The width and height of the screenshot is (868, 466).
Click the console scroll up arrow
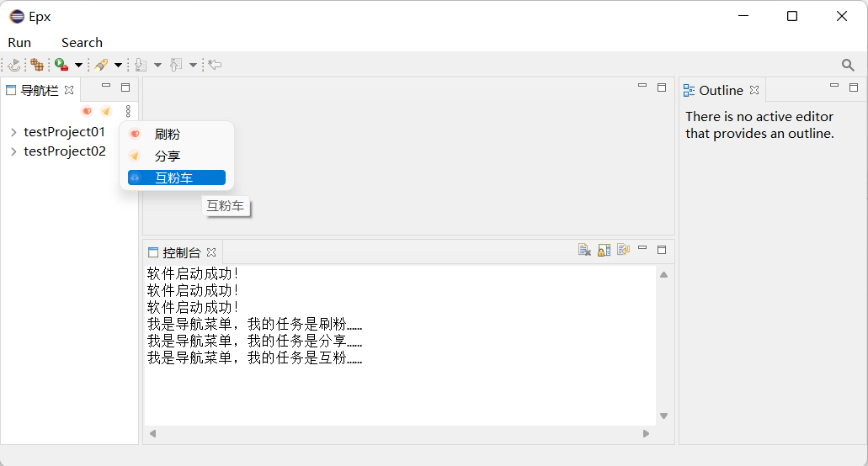663,275
